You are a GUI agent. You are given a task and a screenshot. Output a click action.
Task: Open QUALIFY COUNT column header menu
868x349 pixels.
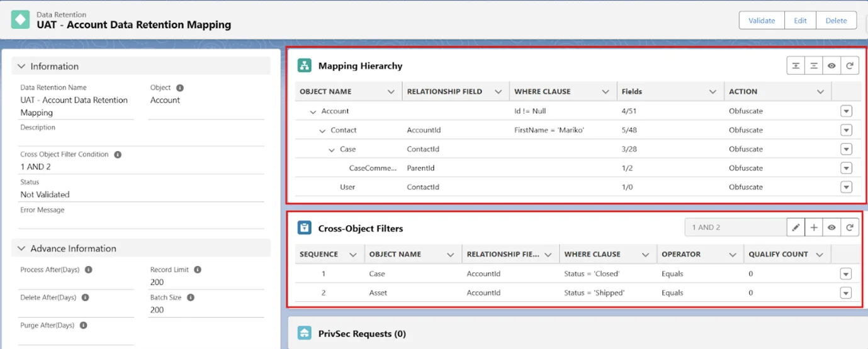819,255
